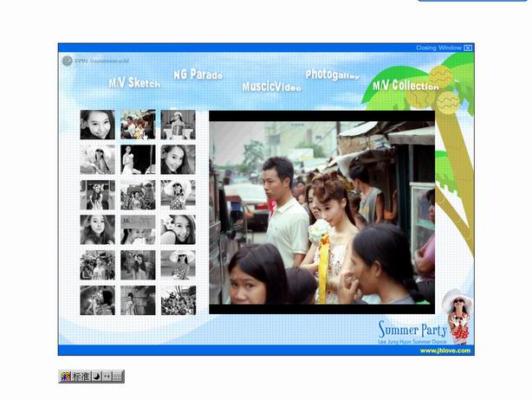Open the middle thumbnail in the second row
The width and height of the screenshot is (532, 399).
point(138,159)
